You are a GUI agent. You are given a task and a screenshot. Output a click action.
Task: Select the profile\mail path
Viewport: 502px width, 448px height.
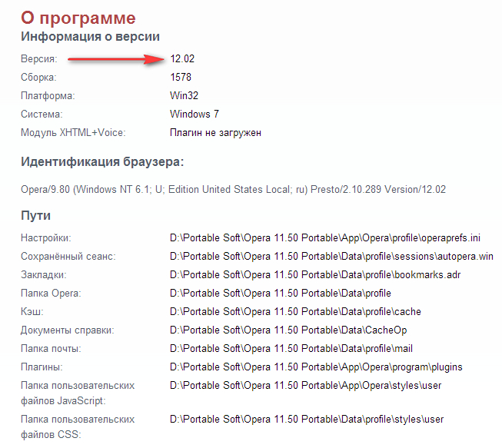click(x=291, y=348)
